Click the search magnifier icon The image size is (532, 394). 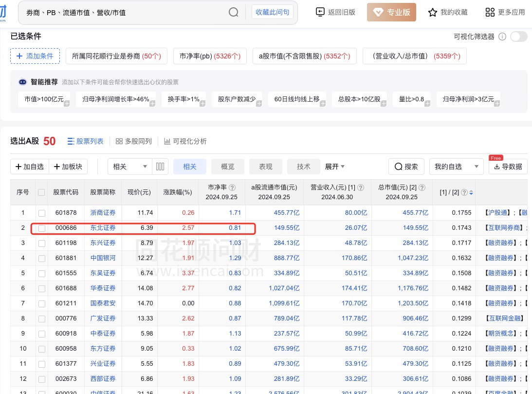(234, 13)
